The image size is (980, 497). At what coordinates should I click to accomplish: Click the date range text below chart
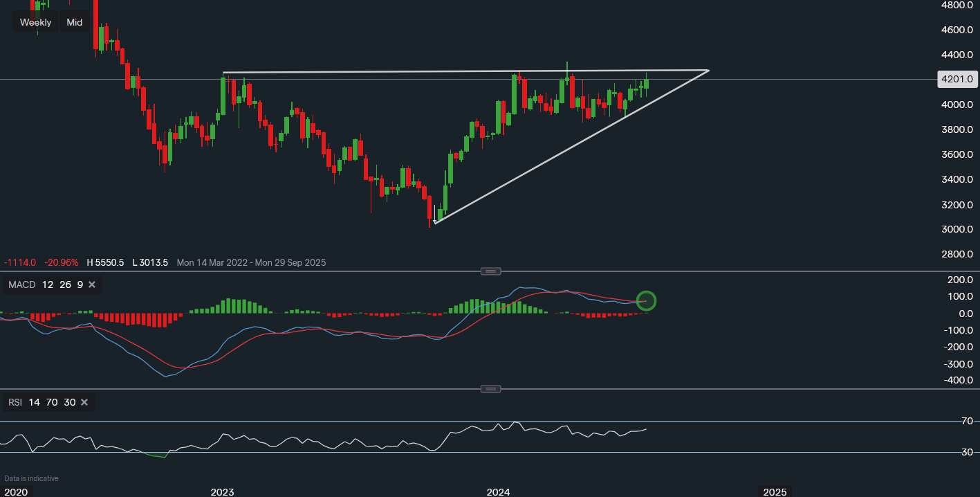[251, 262]
